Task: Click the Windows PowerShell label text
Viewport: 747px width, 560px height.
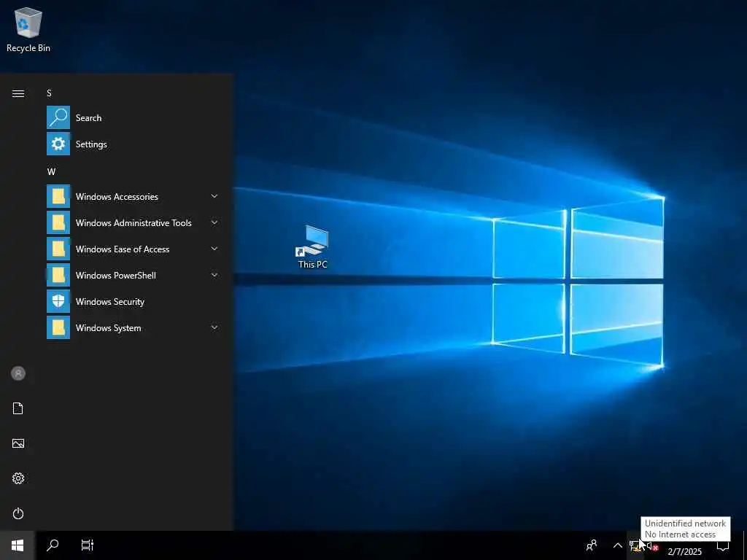Action: 116,275
